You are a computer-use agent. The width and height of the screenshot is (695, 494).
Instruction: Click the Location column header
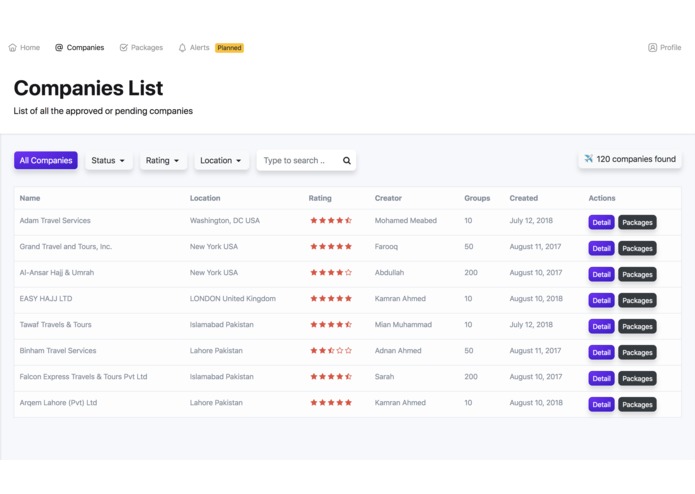(x=205, y=198)
